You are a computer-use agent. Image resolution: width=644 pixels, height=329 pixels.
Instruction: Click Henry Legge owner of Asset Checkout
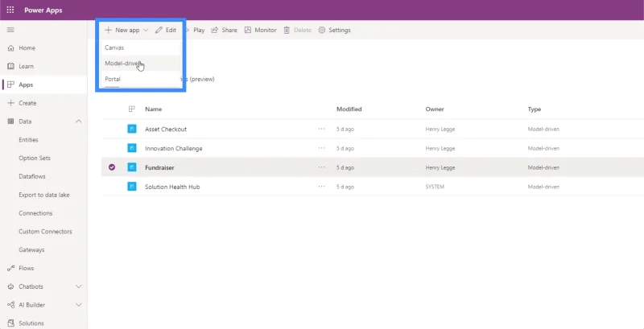[440, 130]
